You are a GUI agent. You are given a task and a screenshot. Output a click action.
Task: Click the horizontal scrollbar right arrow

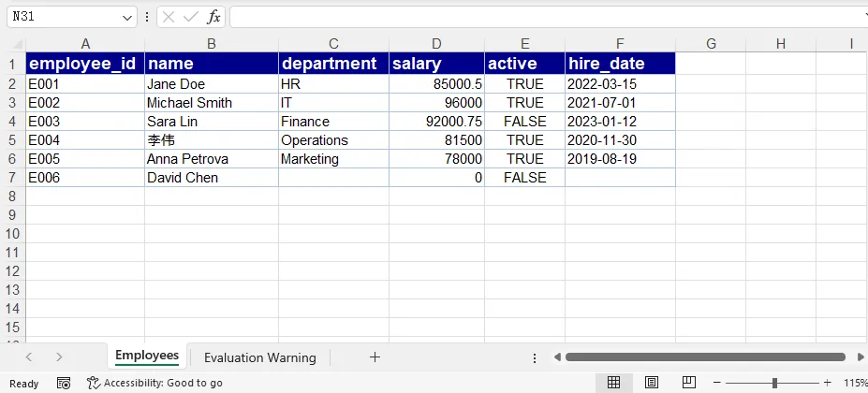click(x=861, y=357)
